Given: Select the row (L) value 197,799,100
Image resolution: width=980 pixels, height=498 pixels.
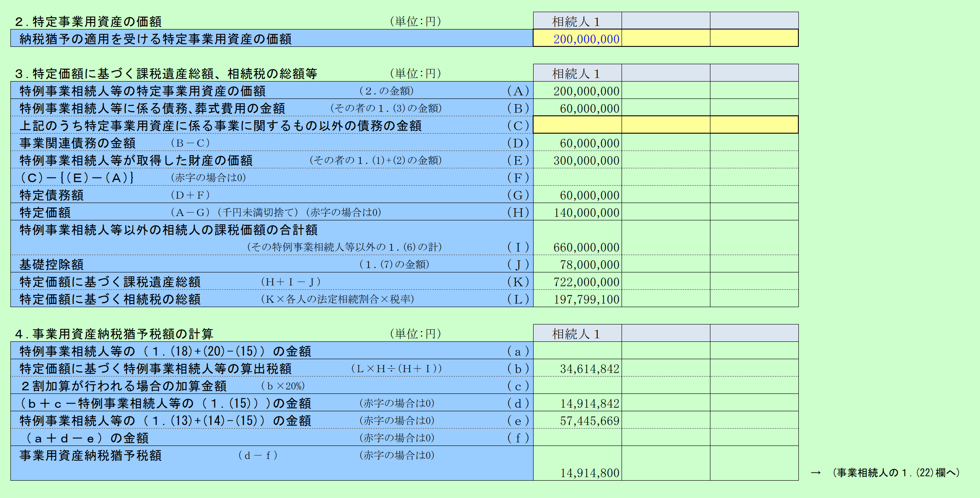Looking at the screenshot, I should 577,298.
